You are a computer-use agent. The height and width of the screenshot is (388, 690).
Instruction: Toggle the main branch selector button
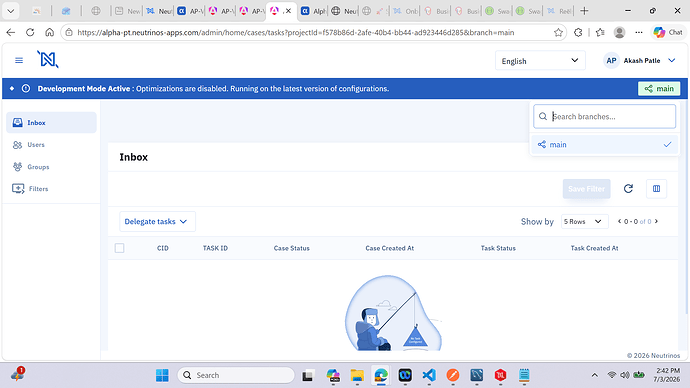click(x=659, y=88)
